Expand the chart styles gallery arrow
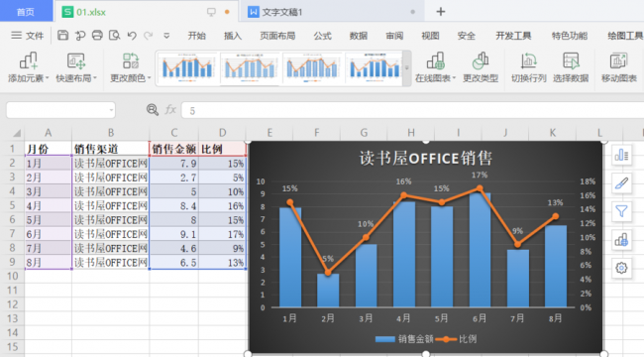 click(407, 68)
